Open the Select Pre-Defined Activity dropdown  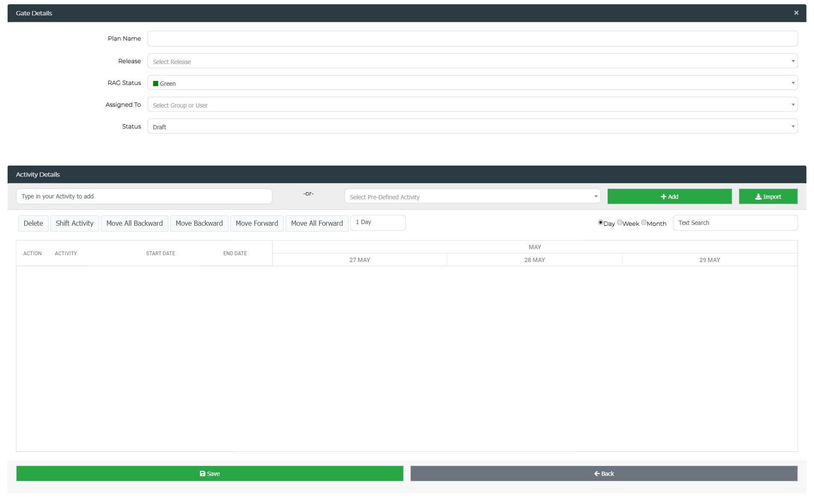472,196
